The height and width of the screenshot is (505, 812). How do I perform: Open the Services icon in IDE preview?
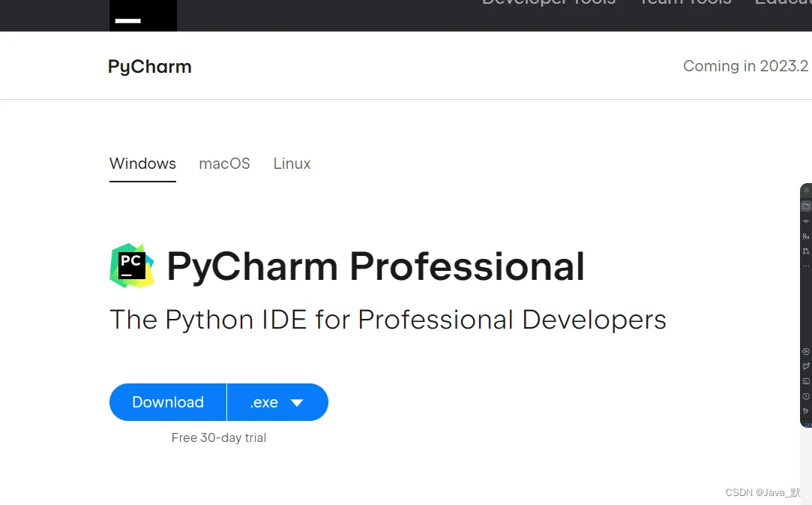[x=806, y=351]
